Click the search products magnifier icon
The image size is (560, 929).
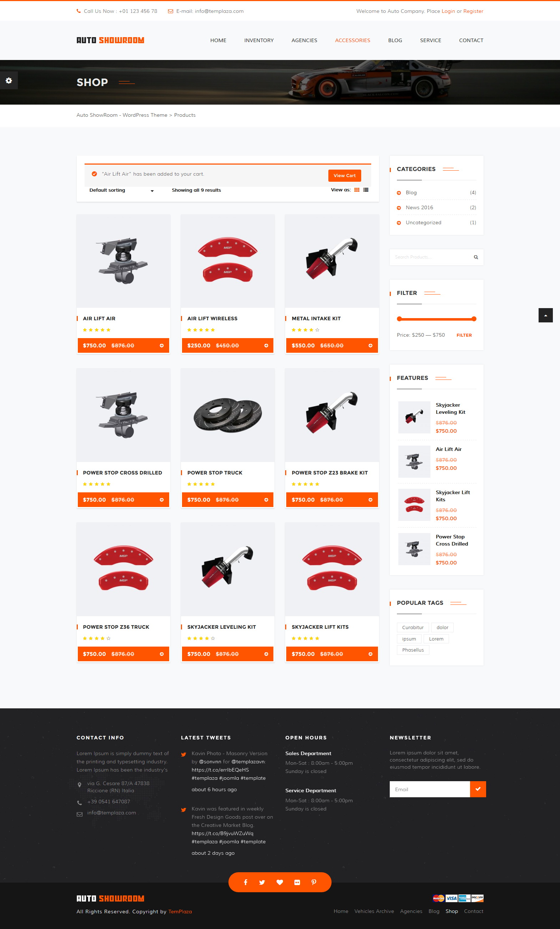coord(475,257)
